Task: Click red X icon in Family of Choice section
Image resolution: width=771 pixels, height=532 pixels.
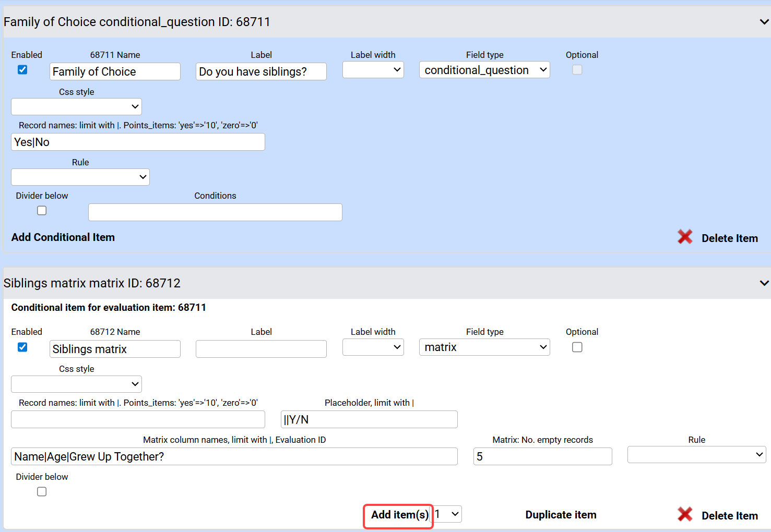Action: coord(685,237)
